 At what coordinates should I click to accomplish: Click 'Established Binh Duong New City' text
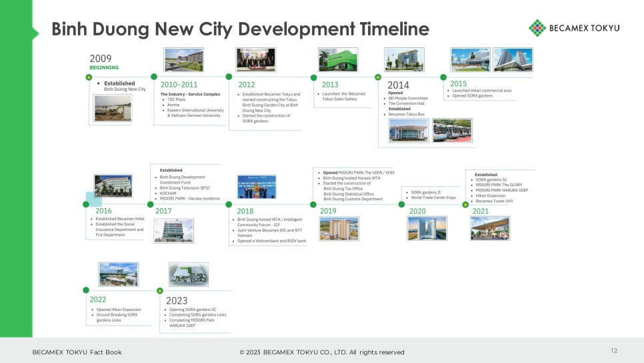click(x=125, y=86)
